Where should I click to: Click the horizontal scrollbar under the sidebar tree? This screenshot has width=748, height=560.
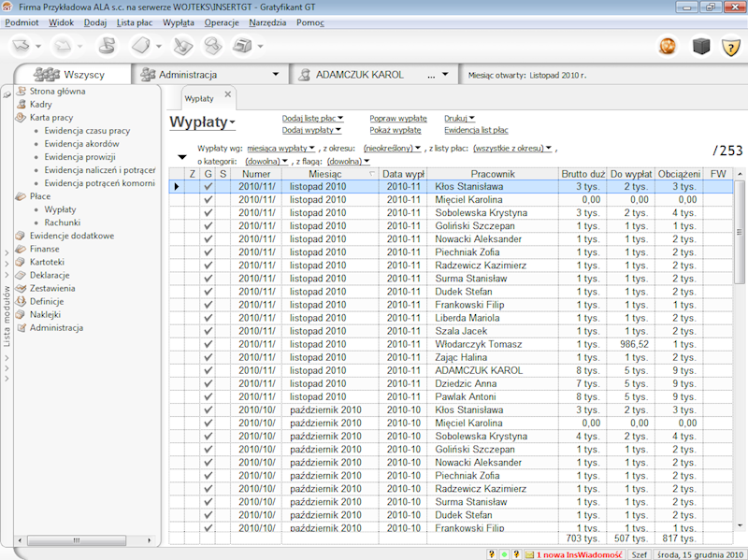coord(75,540)
